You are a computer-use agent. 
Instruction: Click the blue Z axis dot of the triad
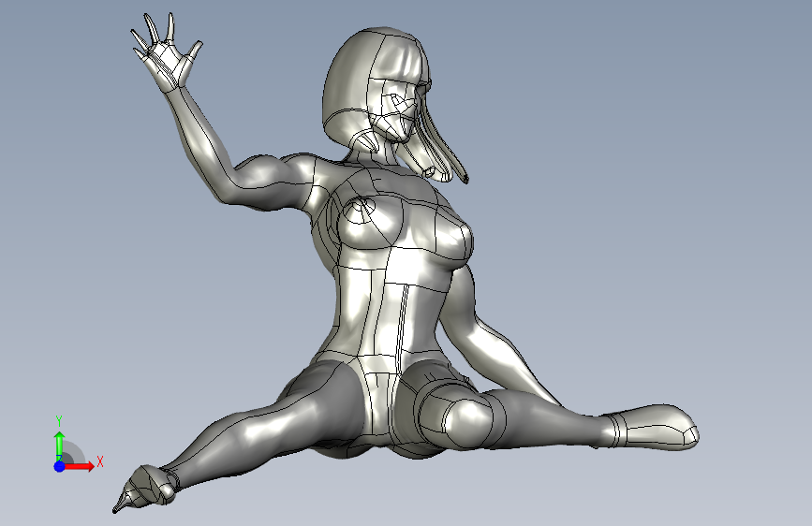pos(60,466)
